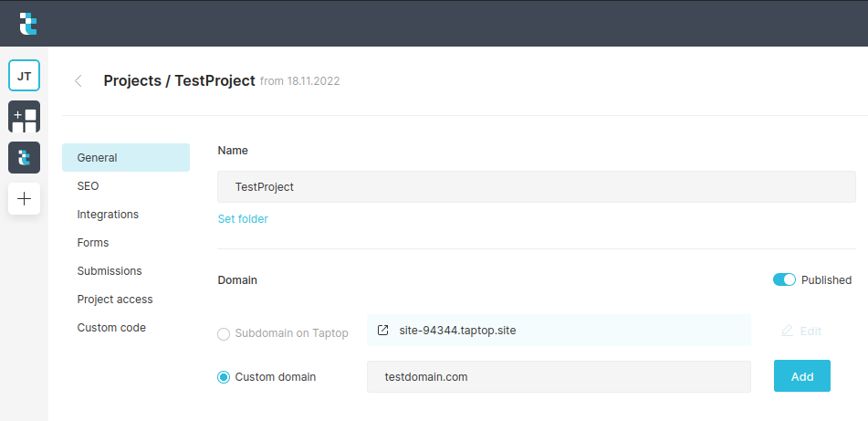Open the Forms section
Viewport: 868px width, 421px height.
(x=93, y=243)
